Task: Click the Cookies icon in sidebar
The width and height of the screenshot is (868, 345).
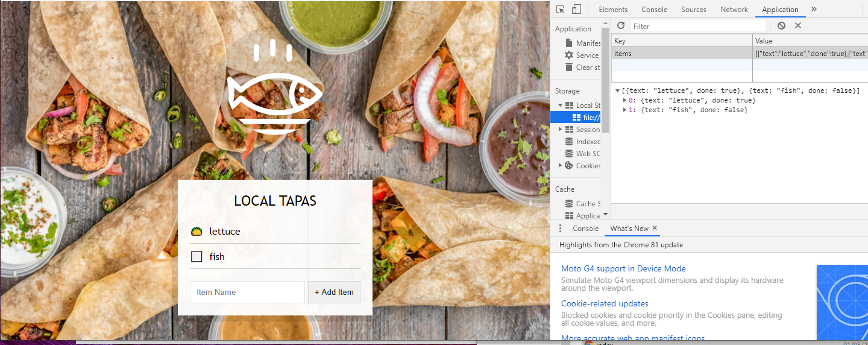Action: (x=569, y=165)
